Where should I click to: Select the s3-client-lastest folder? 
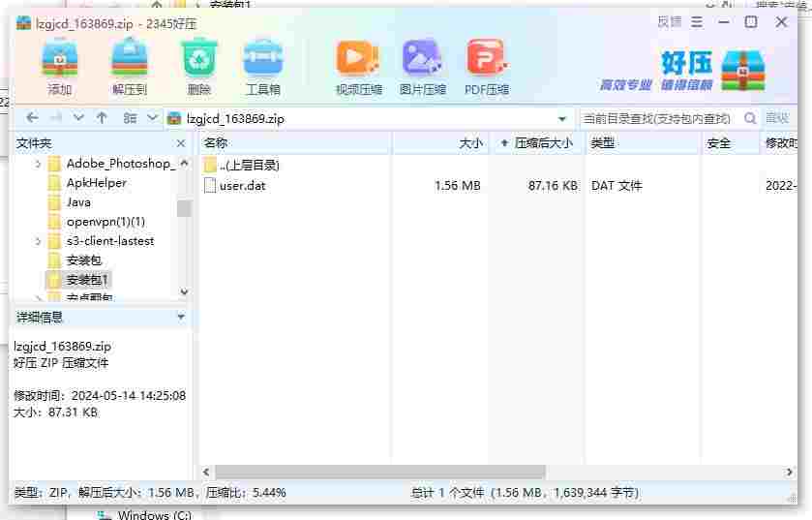[101, 241]
